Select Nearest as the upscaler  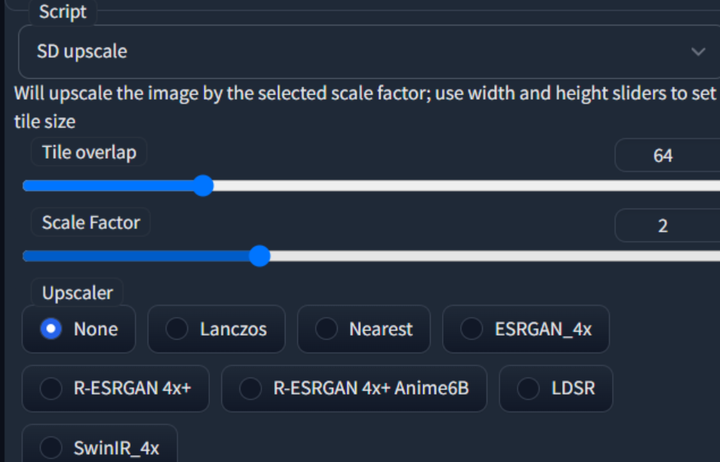326,329
